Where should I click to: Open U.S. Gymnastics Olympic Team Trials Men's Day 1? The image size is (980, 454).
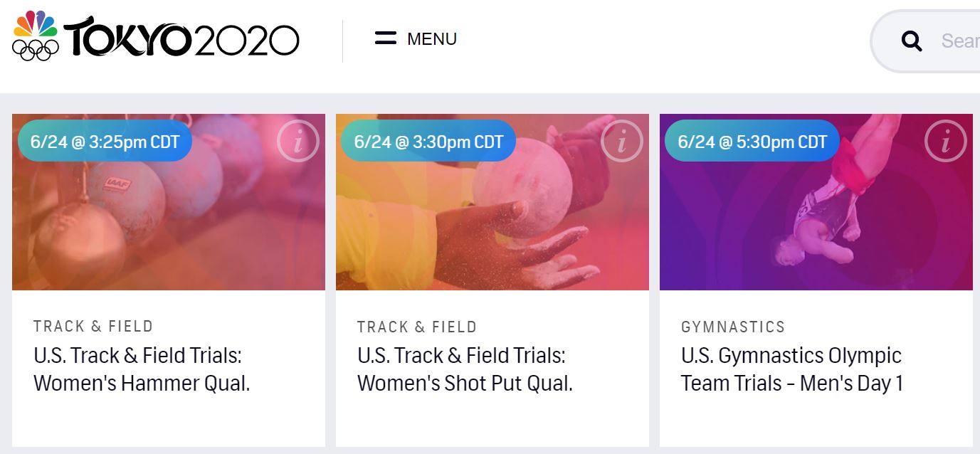pyautogui.click(x=791, y=369)
